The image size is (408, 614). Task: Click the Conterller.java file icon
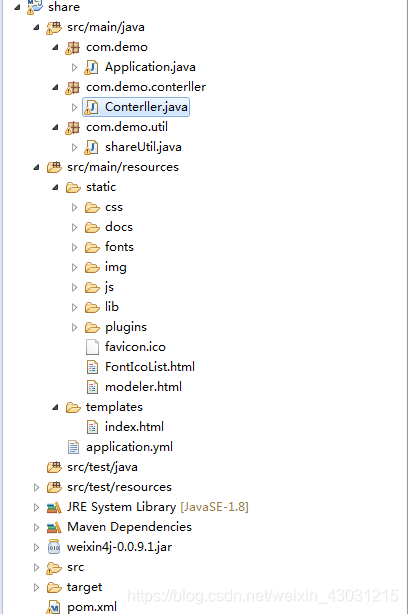click(x=92, y=107)
